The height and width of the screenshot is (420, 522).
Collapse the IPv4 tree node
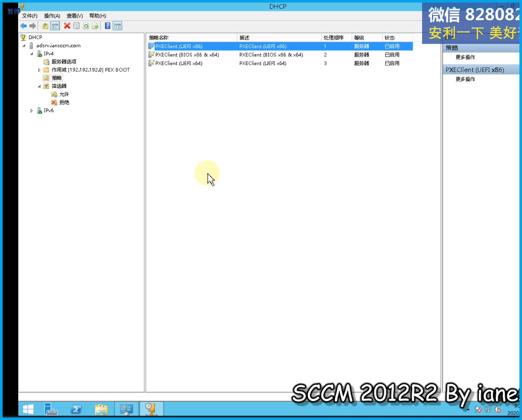click(x=31, y=54)
